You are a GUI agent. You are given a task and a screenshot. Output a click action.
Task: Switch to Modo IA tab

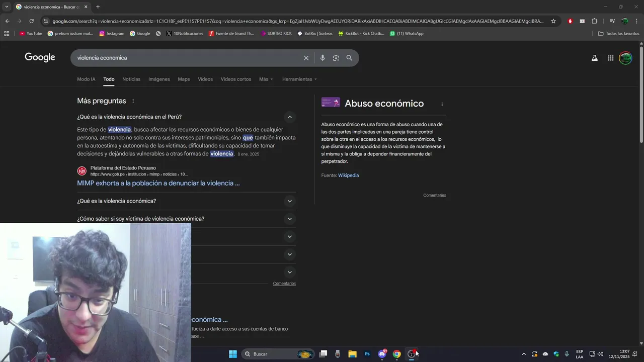(86, 79)
